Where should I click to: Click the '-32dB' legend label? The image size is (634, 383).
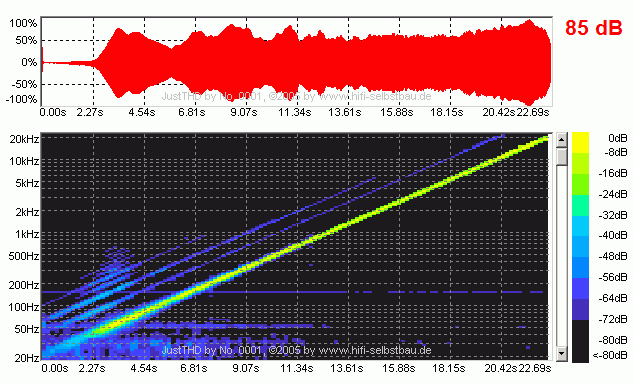613,215
